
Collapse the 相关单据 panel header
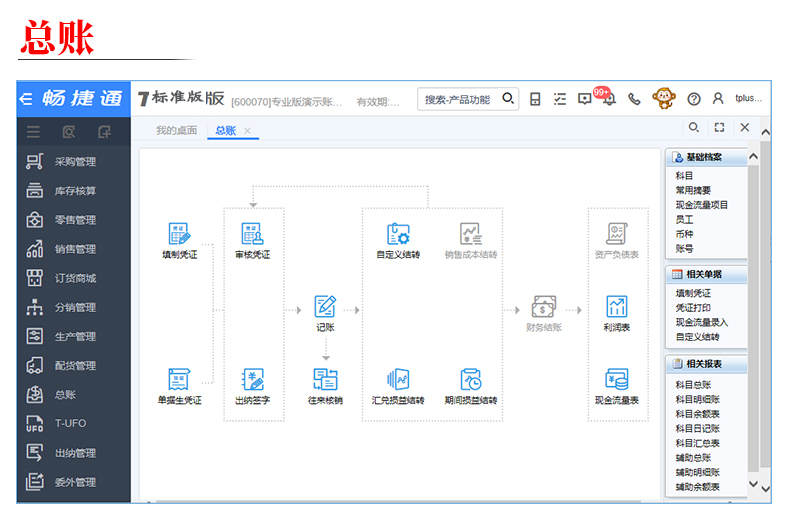click(706, 274)
